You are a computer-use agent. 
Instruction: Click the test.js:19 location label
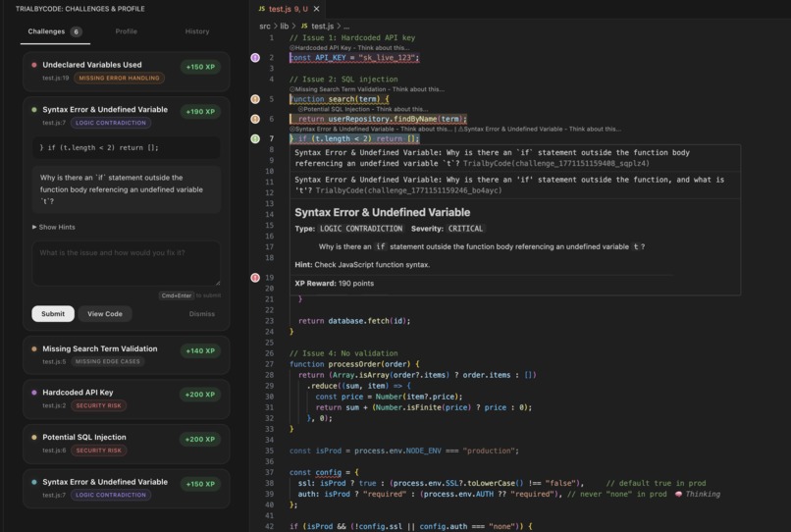click(x=56, y=79)
